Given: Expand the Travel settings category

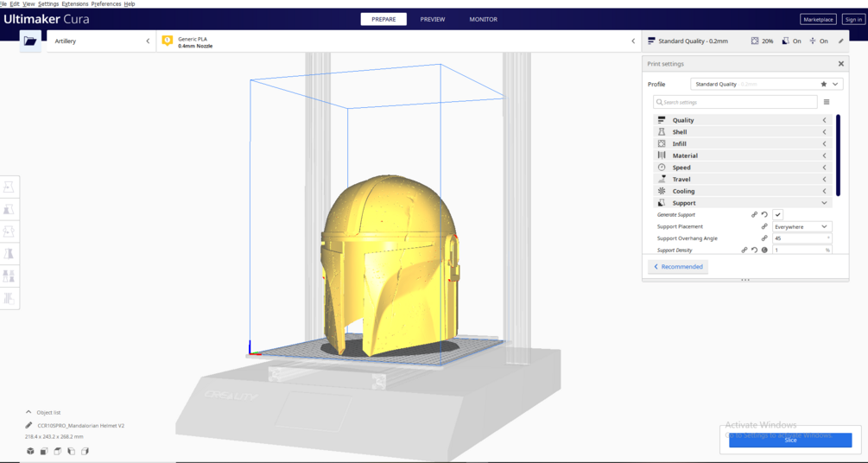Looking at the screenshot, I should click(x=743, y=180).
